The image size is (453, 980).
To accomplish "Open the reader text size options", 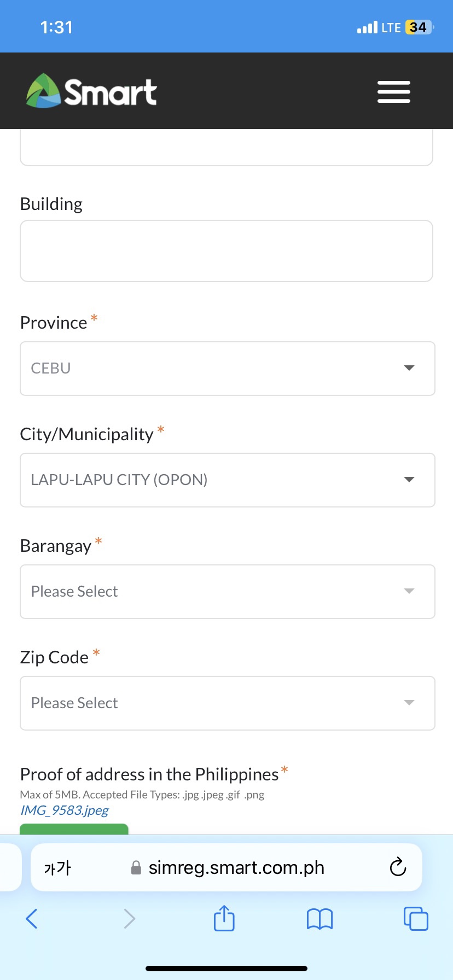I will (x=57, y=867).
